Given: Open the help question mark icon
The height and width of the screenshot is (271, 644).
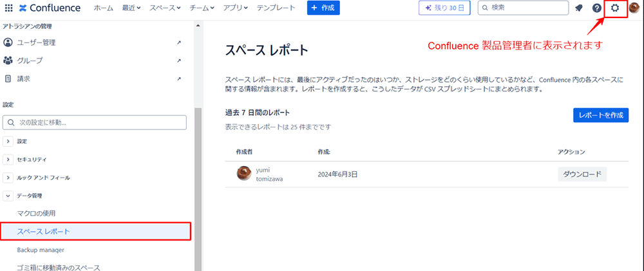Looking at the screenshot, I should pyautogui.click(x=597, y=8).
